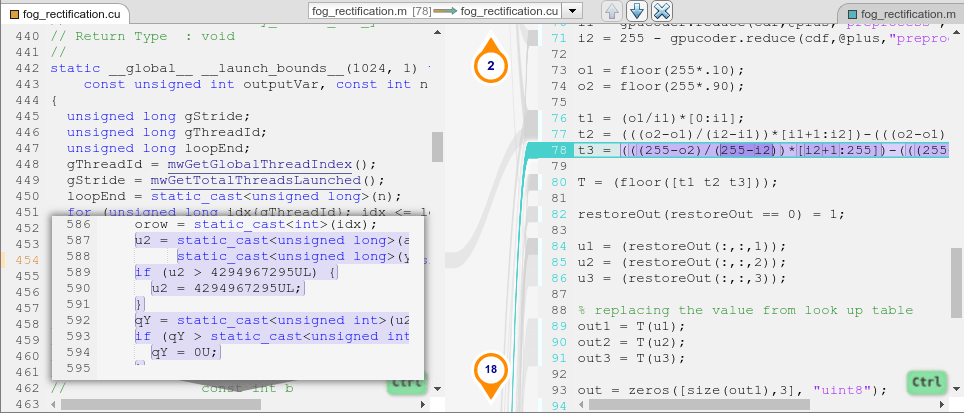Open mwGetTotalThreadsLaunched link

tap(255, 181)
